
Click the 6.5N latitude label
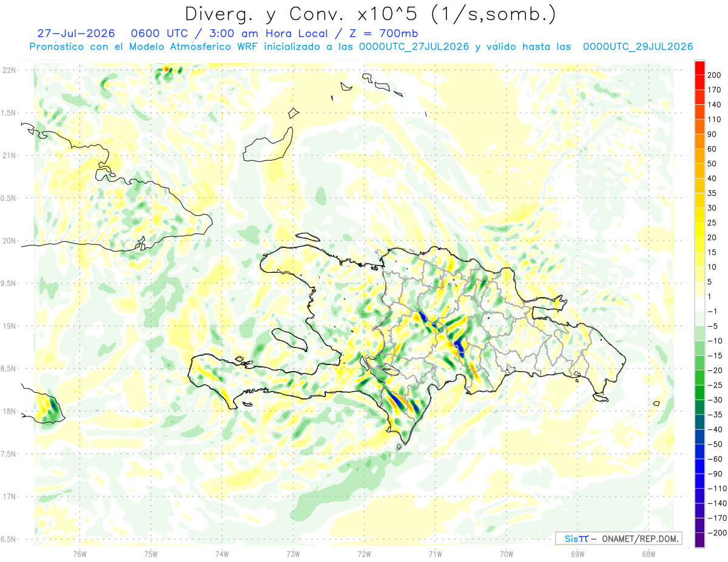[8, 539]
